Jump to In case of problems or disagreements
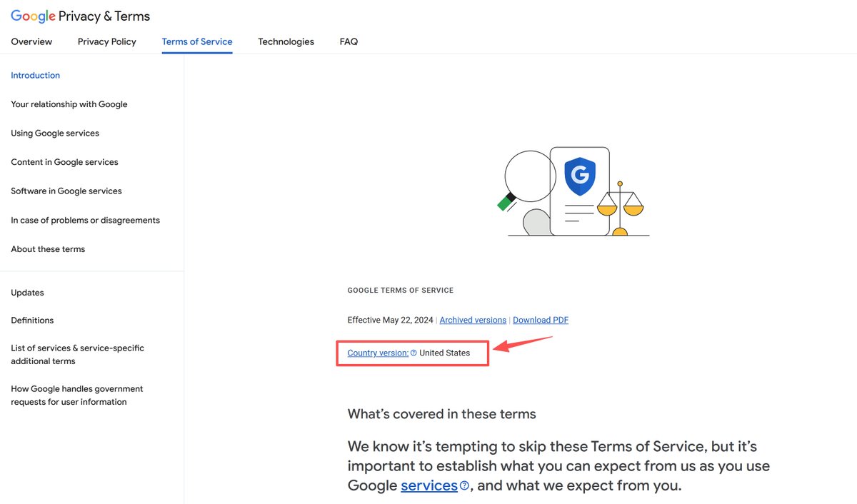Viewport: 857px width, 504px height. tap(86, 220)
